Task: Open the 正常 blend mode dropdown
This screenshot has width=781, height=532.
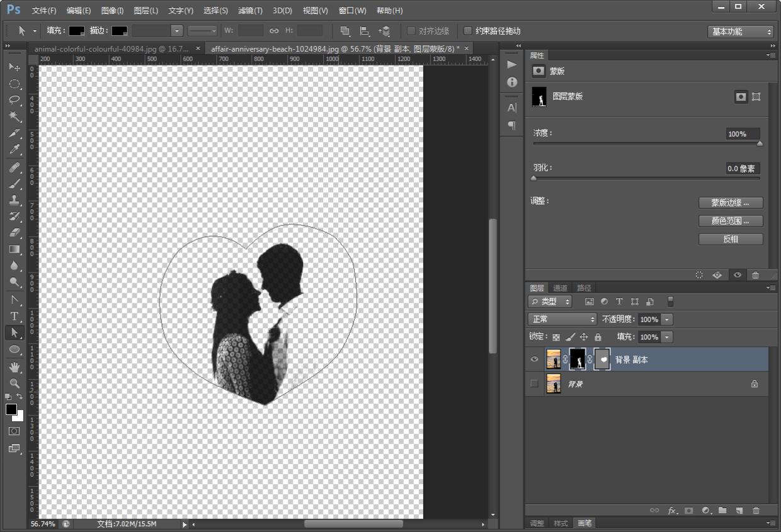Action: point(562,319)
